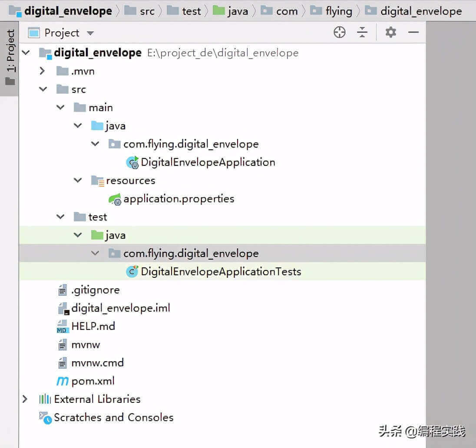Hide the Project tool window with minus icon
This screenshot has height=448, width=476.
click(413, 32)
